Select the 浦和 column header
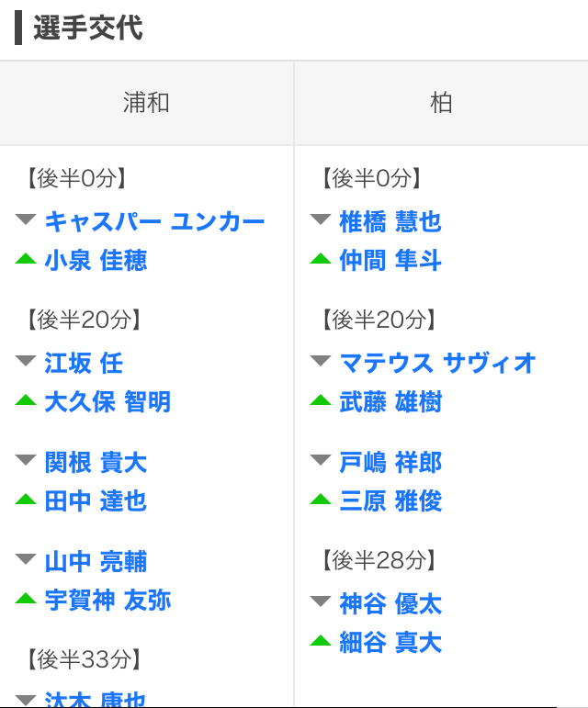The image size is (588, 708). click(146, 103)
